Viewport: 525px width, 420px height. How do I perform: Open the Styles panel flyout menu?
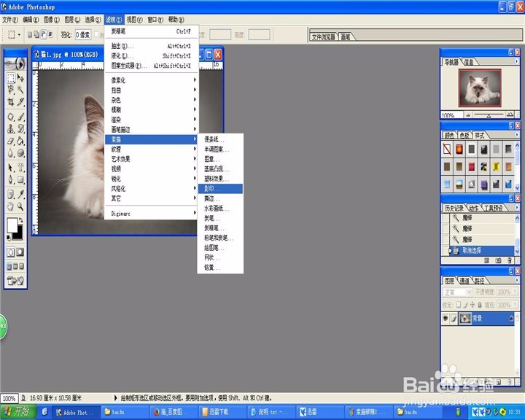pos(517,135)
